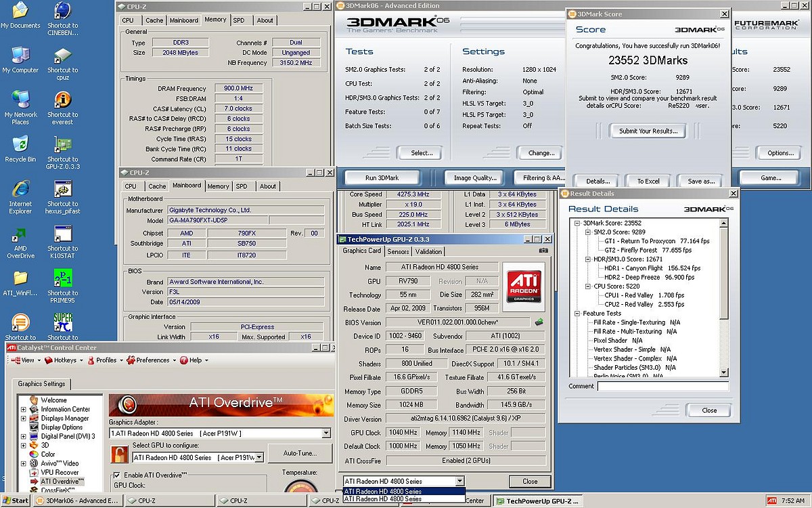Switch to the Validation tab in GPU-Z
Screen dimensions: 812x508
(x=428, y=251)
